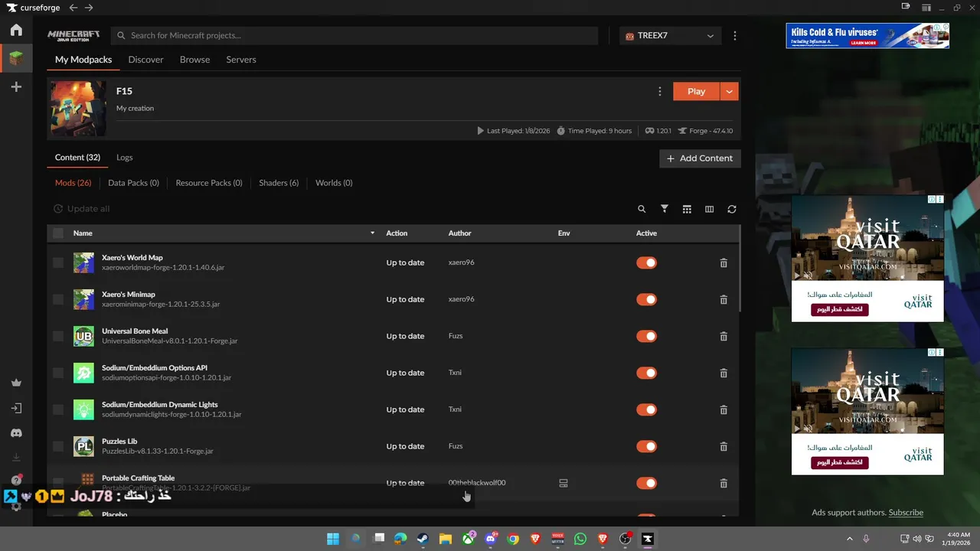The image size is (980, 551).
Task: Click the refresh icon in mods toolbar
Action: click(x=732, y=209)
